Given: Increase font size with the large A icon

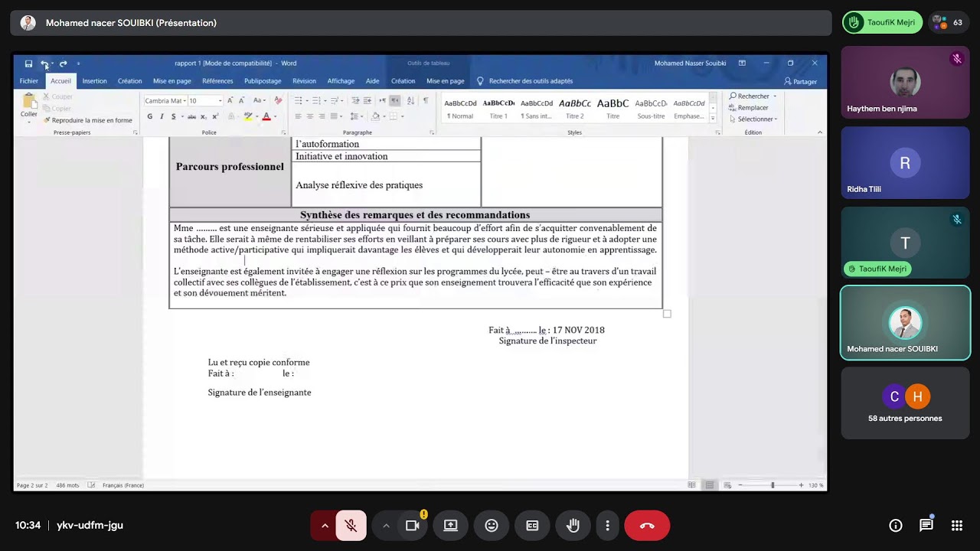Looking at the screenshot, I should click(x=230, y=100).
